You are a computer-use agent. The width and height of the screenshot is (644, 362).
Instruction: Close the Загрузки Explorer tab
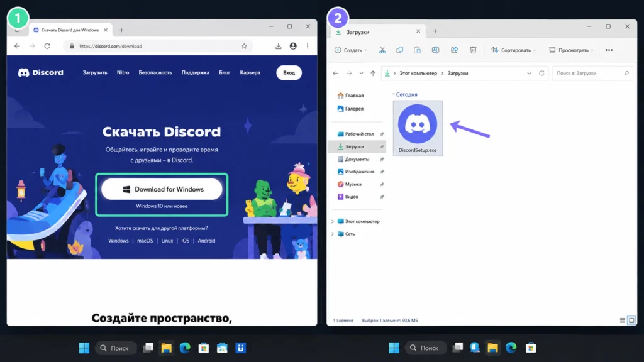coord(418,31)
